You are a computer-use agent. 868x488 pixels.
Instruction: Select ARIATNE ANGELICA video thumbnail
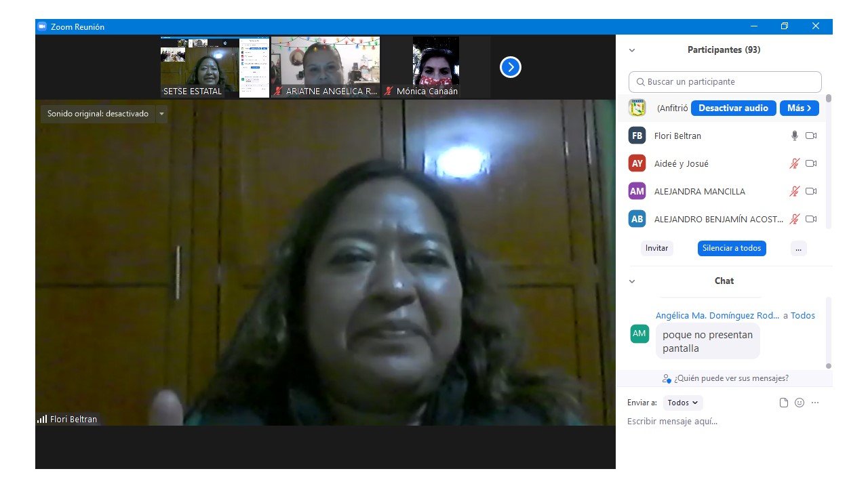[x=325, y=67]
